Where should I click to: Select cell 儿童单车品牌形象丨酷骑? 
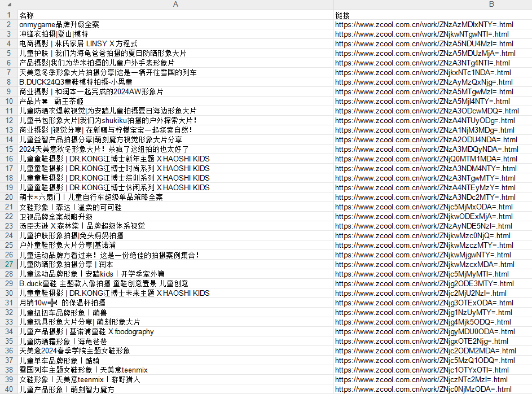(x=175, y=360)
